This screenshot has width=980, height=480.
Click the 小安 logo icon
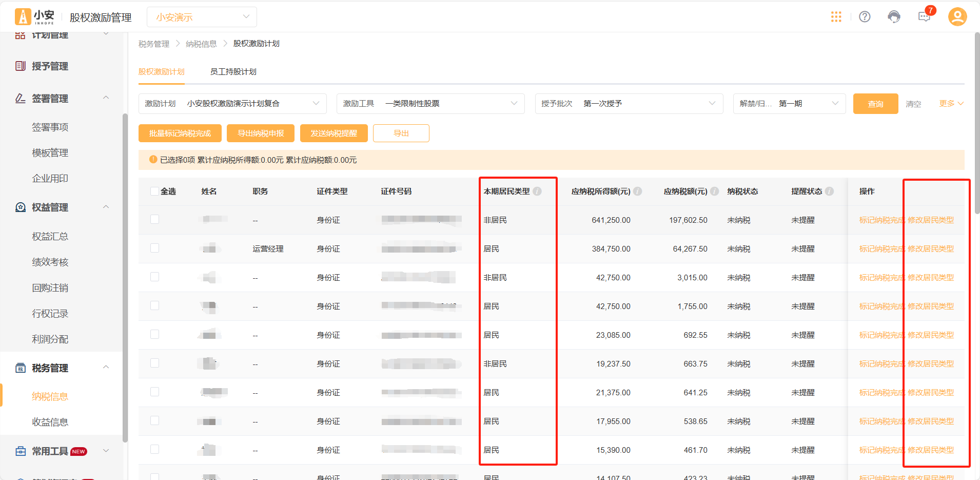(x=23, y=17)
